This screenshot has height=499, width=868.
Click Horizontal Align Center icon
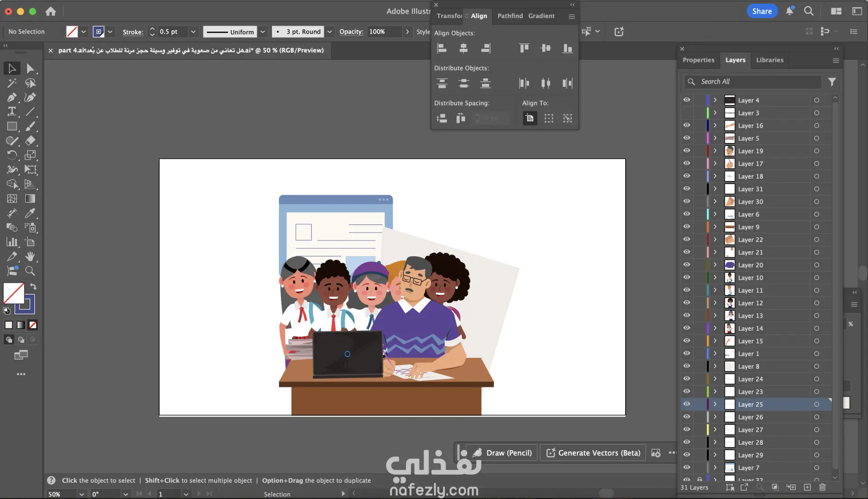tap(463, 48)
